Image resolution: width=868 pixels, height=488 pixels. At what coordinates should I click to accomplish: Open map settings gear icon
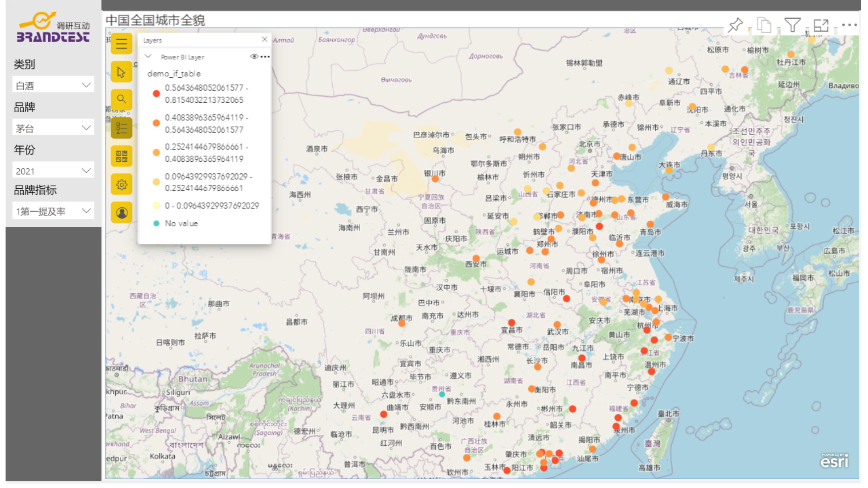122,185
